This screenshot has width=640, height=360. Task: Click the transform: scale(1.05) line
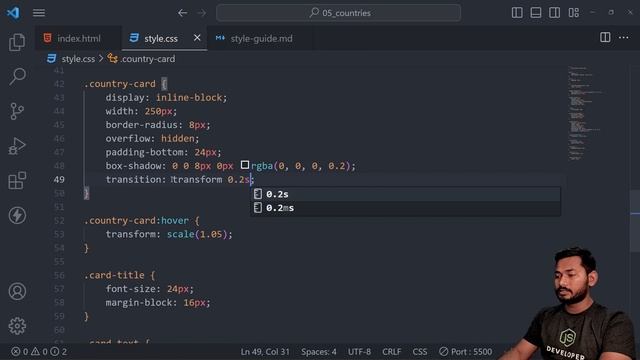coord(169,234)
